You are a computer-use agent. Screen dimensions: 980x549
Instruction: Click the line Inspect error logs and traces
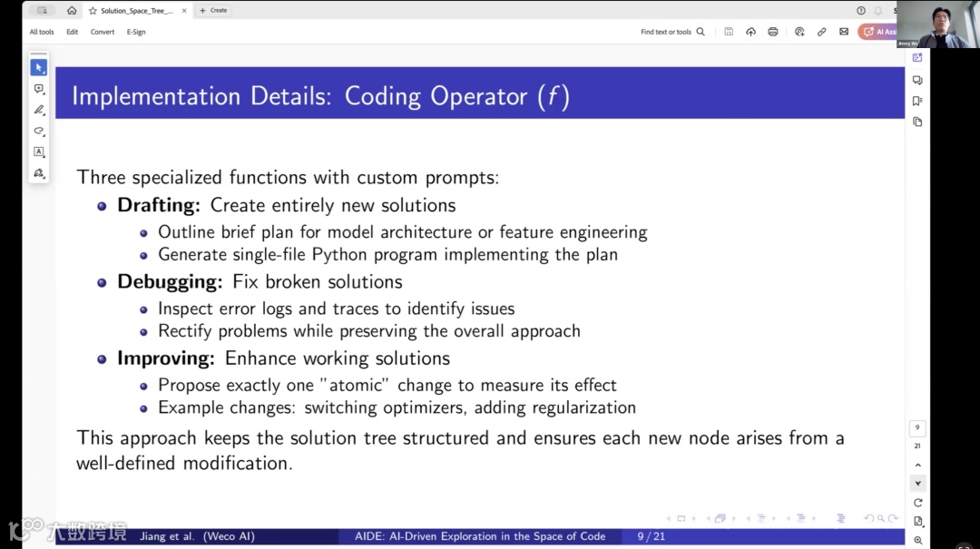[337, 309]
